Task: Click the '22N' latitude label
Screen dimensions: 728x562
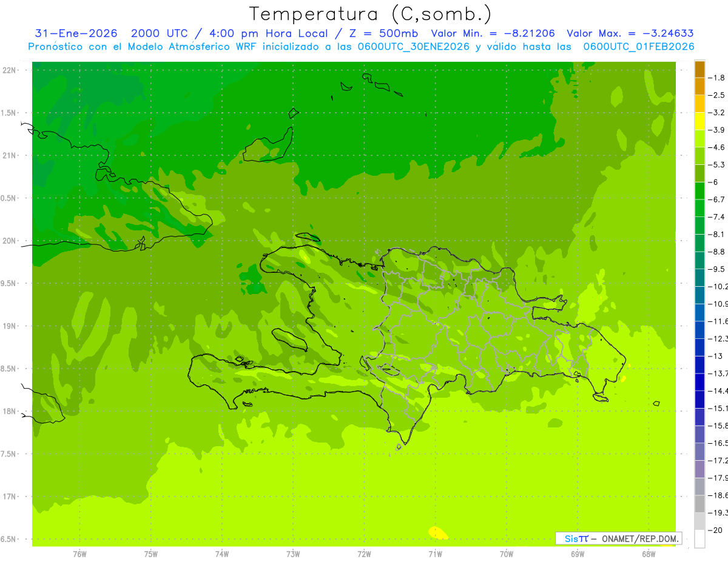Action: (x=10, y=70)
